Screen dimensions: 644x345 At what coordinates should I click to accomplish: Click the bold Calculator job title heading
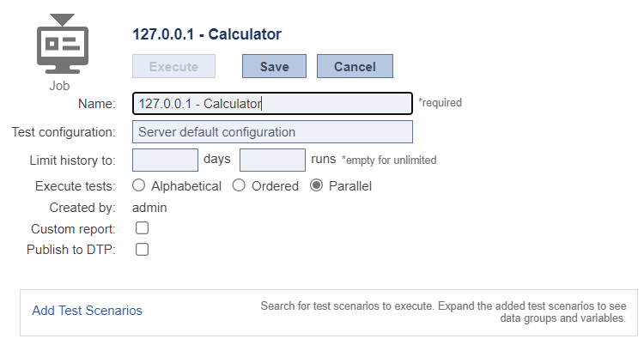(x=207, y=34)
